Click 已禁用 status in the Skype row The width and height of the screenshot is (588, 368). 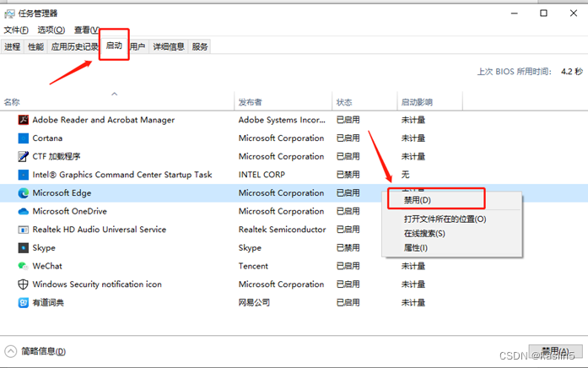pos(348,247)
